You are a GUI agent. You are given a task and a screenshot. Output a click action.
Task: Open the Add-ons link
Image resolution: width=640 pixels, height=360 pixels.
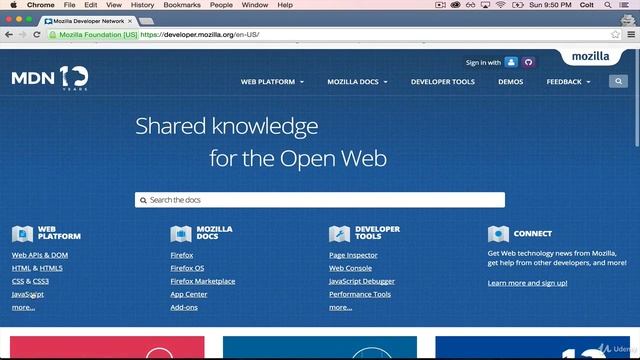[184, 307]
